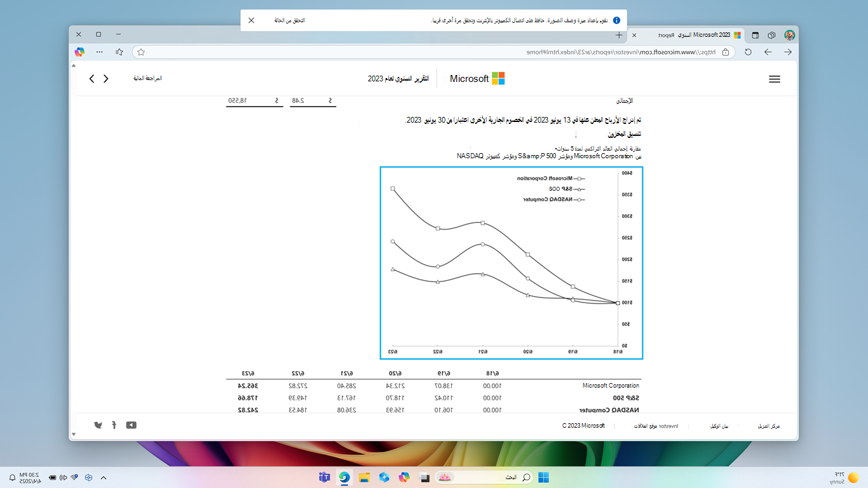Open Copilot from the Edge toolbar
868x488 pixels.
(79, 52)
